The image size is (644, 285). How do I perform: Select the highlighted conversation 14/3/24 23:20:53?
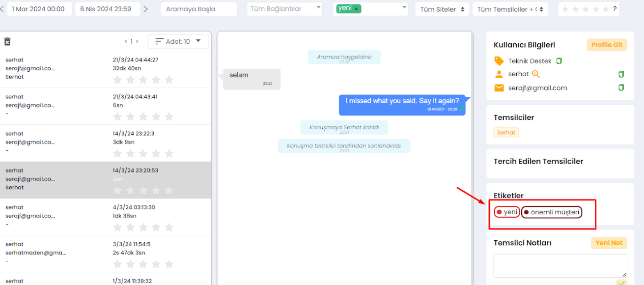pos(106,180)
